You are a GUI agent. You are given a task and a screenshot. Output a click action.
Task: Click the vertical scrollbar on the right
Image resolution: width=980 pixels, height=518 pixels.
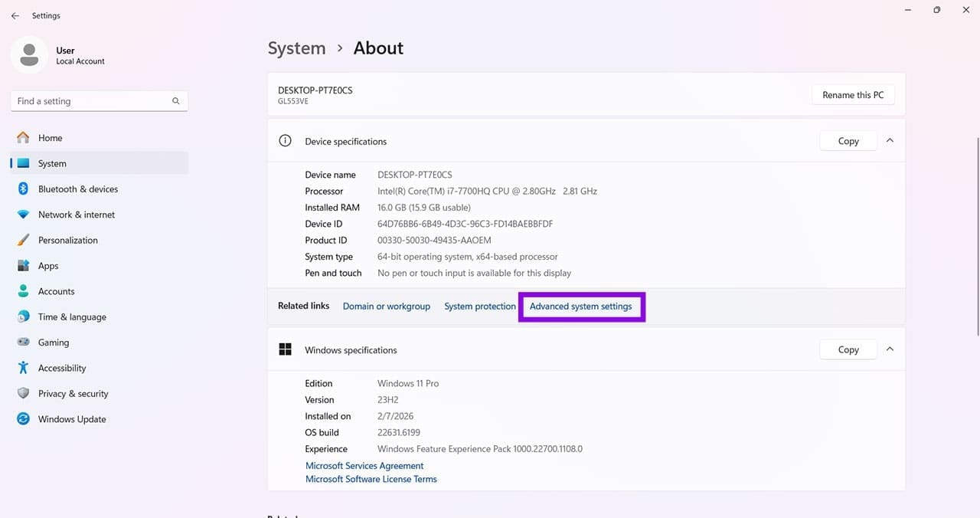click(x=976, y=236)
